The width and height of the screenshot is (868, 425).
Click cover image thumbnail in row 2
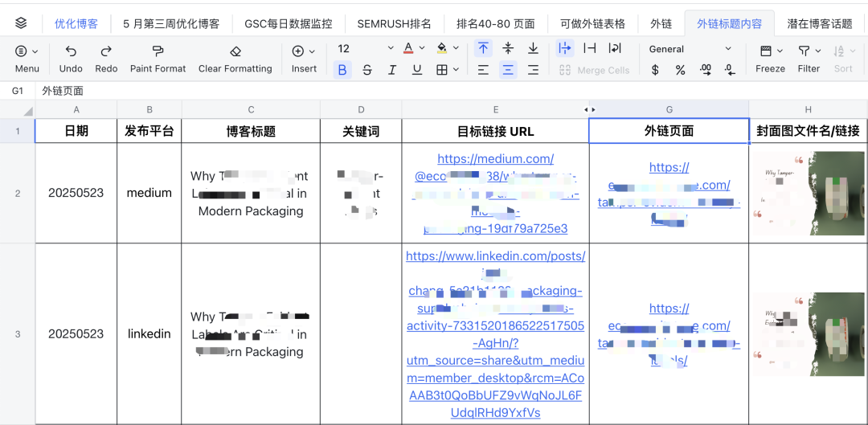[x=809, y=194]
